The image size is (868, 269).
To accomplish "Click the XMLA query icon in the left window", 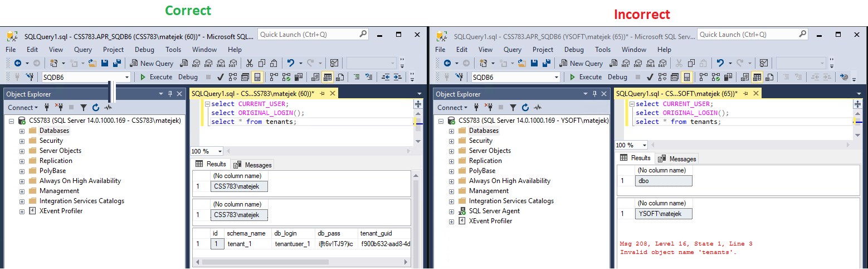I will 221,63.
